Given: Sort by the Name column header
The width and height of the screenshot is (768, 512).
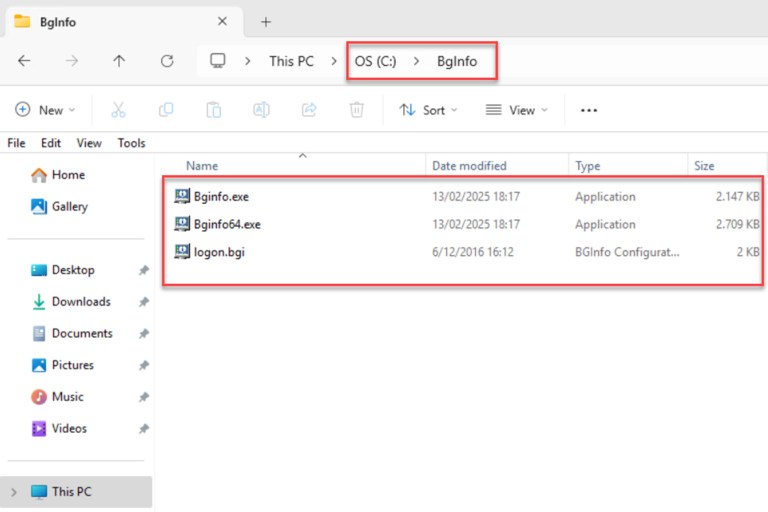Looking at the screenshot, I should pyautogui.click(x=202, y=166).
